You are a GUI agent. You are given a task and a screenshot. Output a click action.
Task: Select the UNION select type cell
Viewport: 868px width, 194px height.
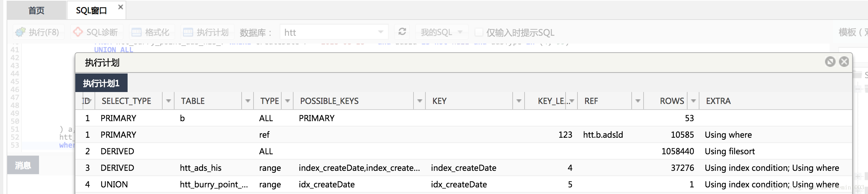(x=114, y=184)
